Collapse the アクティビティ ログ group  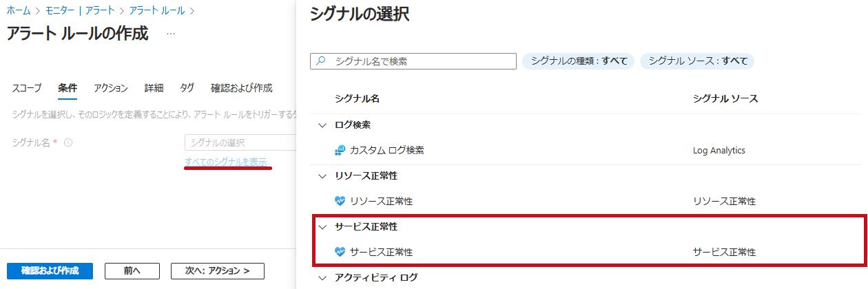[322, 278]
